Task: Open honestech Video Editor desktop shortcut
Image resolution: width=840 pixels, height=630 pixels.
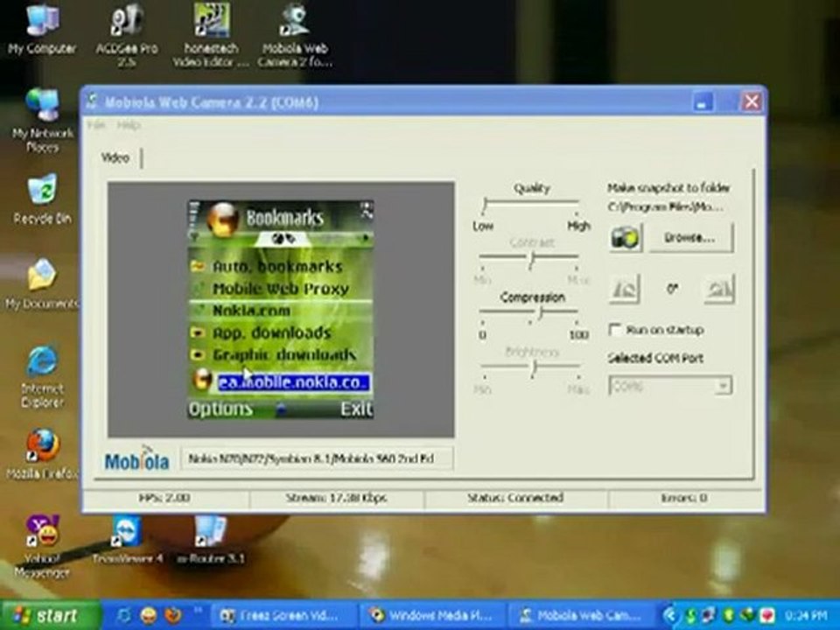Action: click(x=211, y=34)
